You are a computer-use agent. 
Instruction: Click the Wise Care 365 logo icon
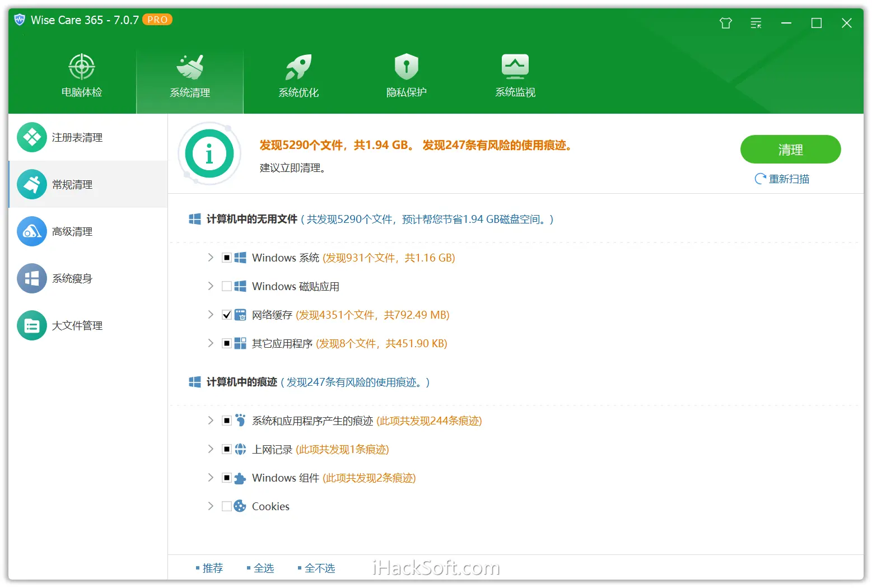(x=20, y=20)
